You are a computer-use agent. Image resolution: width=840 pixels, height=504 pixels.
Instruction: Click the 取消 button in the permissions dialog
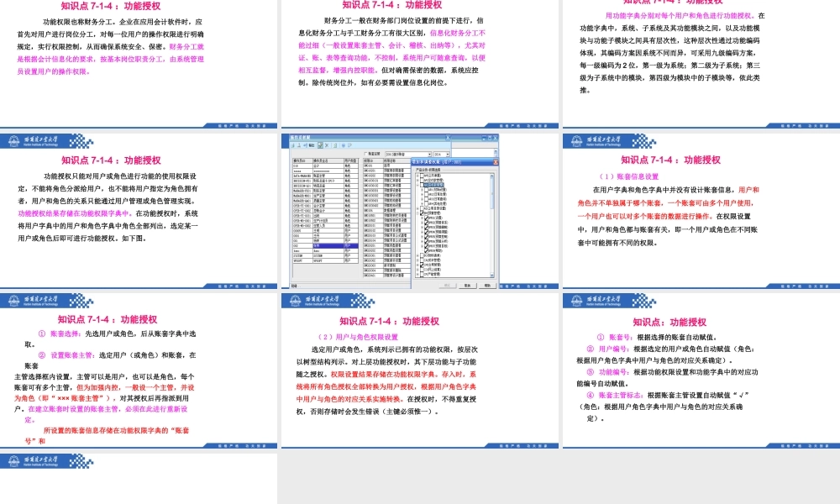[x=470, y=286]
